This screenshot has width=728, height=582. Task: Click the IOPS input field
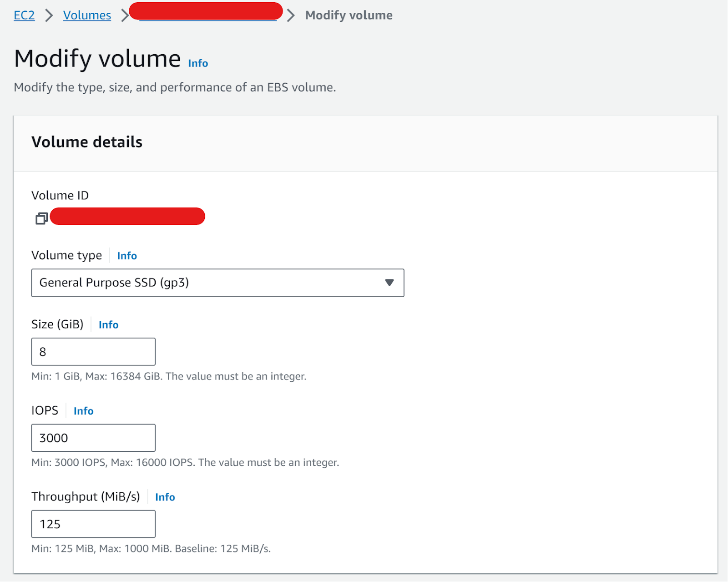coord(93,438)
